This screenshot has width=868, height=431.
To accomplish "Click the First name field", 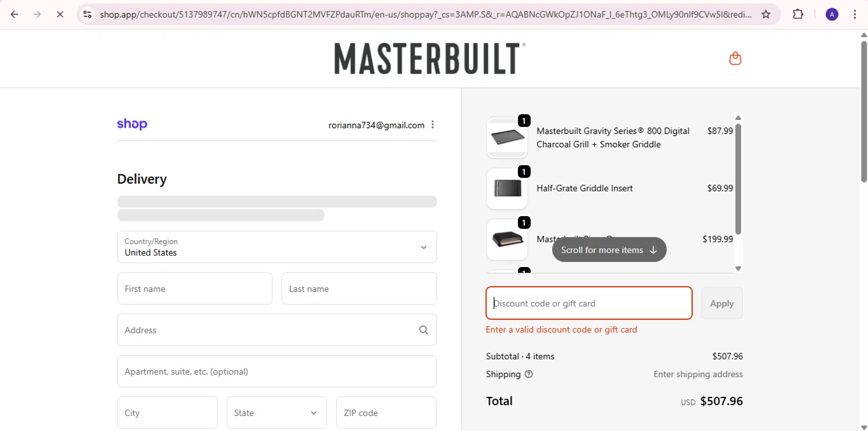I will 195,288.
